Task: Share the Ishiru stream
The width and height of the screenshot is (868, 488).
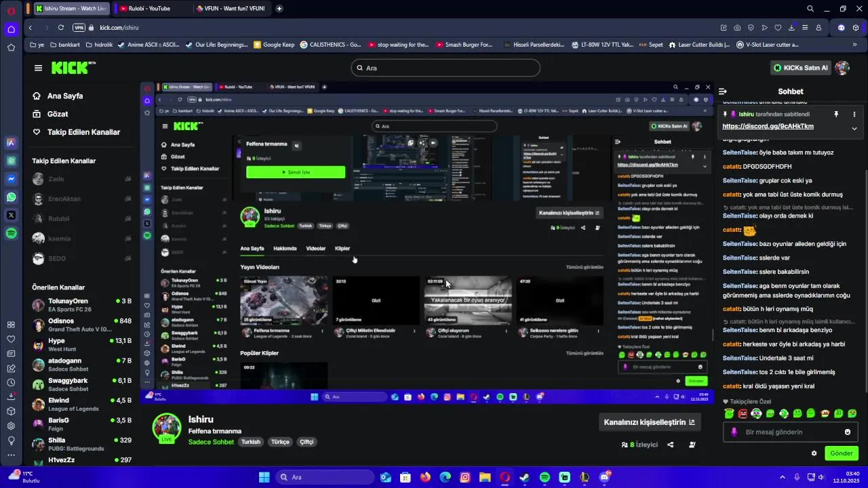Action: pyautogui.click(x=670, y=445)
